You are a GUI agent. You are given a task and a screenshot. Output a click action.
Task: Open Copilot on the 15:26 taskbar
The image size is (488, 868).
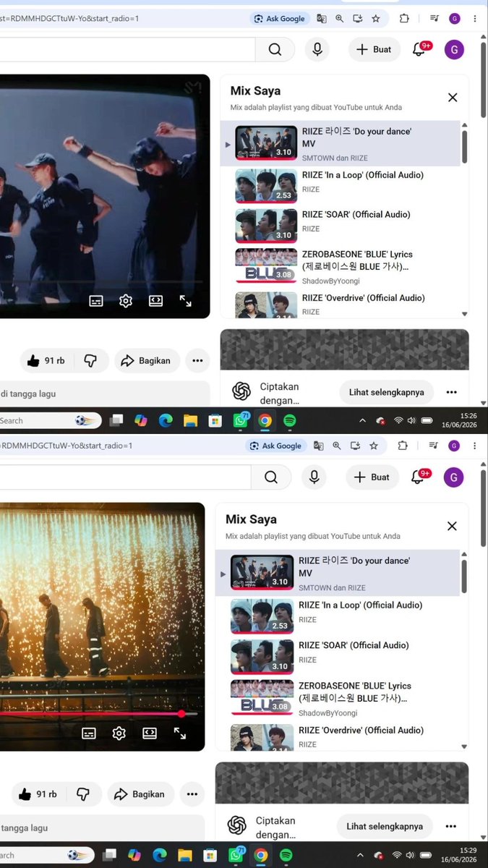tap(141, 420)
